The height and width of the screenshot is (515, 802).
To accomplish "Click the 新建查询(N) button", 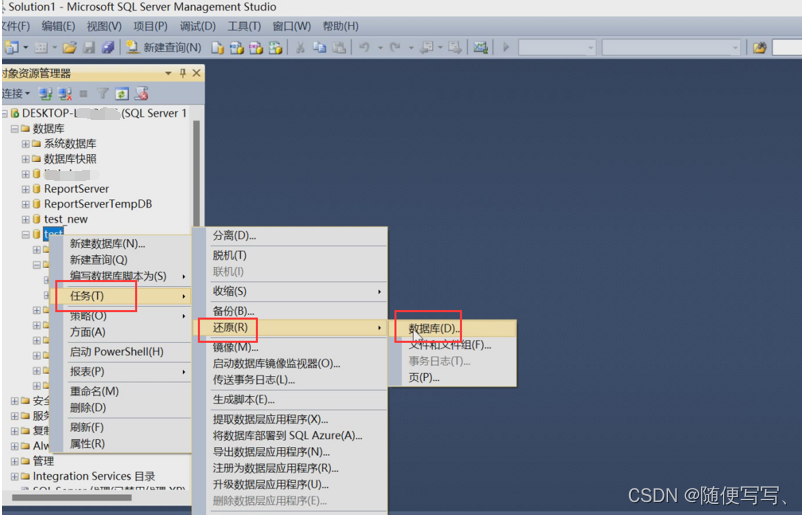I will pyautogui.click(x=164, y=48).
